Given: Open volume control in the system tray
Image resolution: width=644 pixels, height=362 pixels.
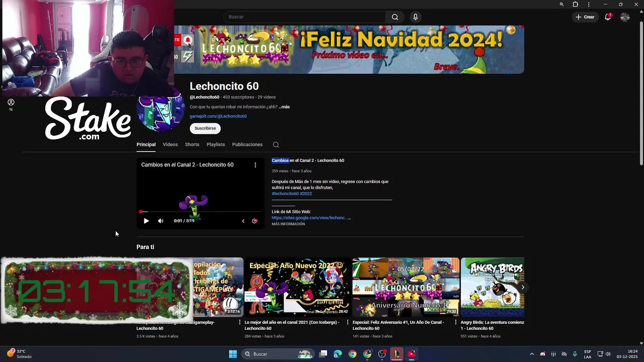Looking at the screenshot, I should click(x=608, y=354).
